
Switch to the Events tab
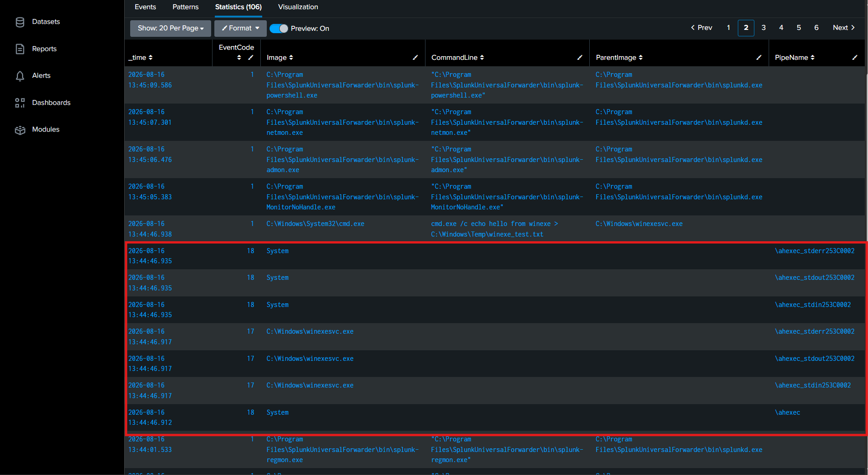click(145, 7)
